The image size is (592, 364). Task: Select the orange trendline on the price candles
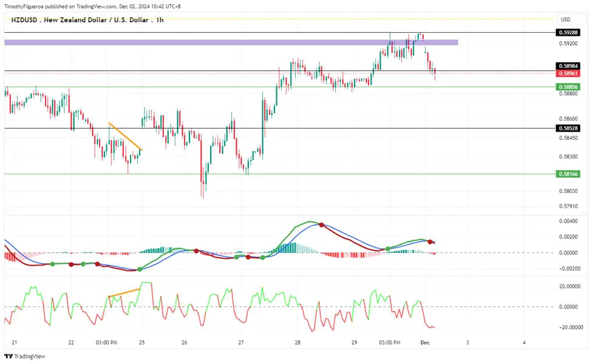125,136
